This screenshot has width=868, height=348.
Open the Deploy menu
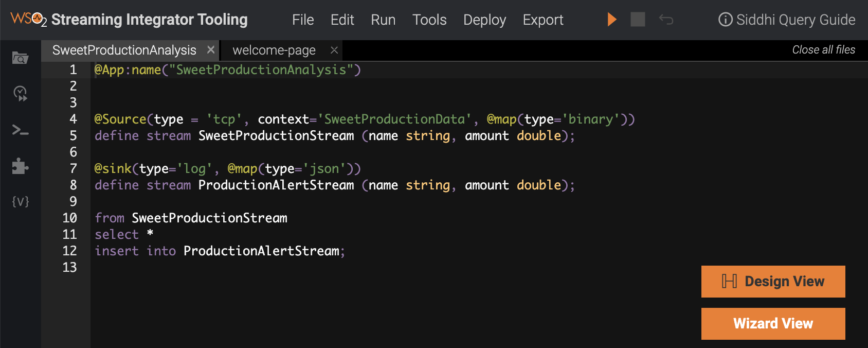point(484,20)
